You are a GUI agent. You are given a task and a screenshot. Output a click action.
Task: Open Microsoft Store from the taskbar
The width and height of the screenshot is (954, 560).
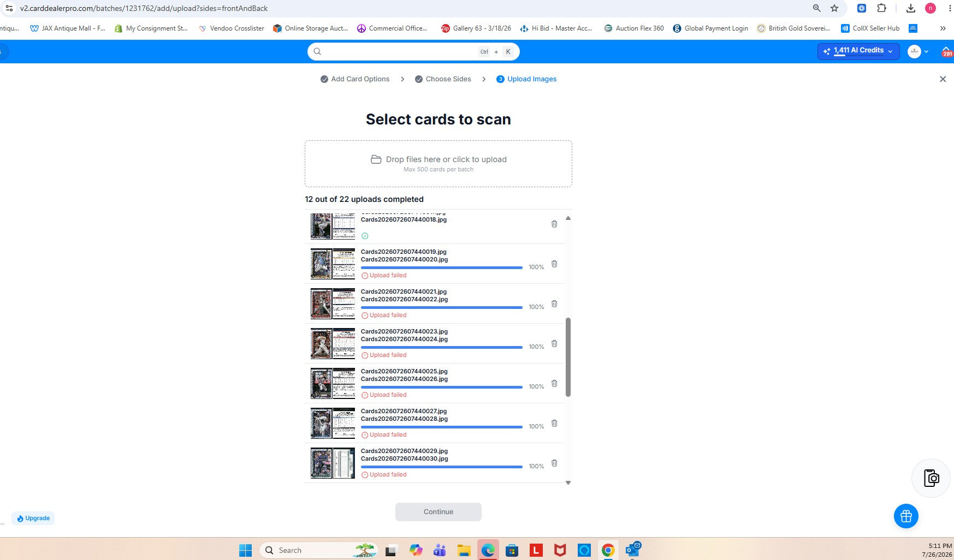click(512, 550)
